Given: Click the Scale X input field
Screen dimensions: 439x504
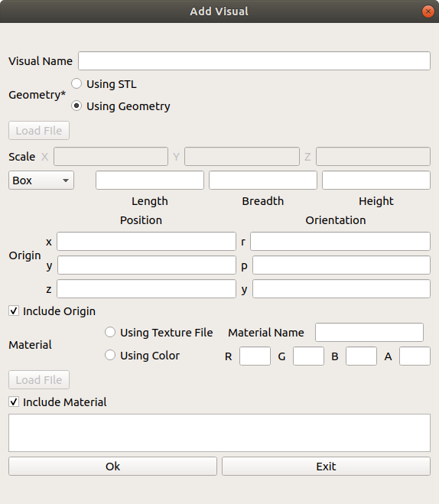Looking at the screenshot, I should point(111,157).
